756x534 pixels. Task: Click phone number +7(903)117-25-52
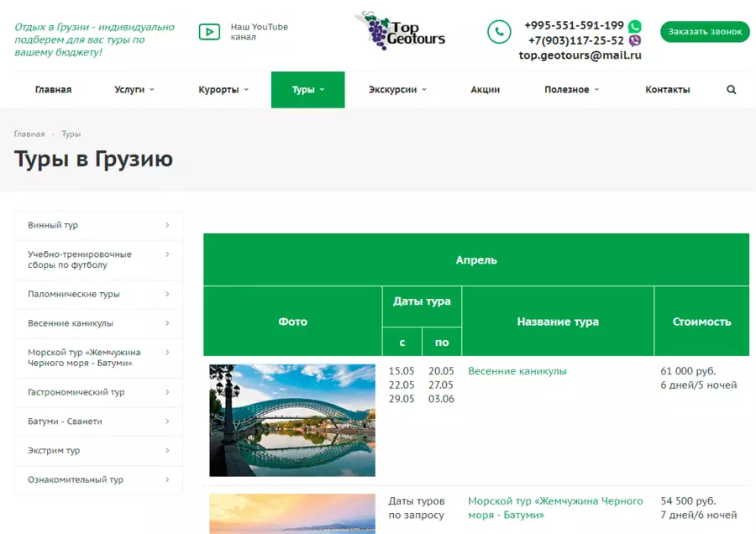(x=575, y=40)
